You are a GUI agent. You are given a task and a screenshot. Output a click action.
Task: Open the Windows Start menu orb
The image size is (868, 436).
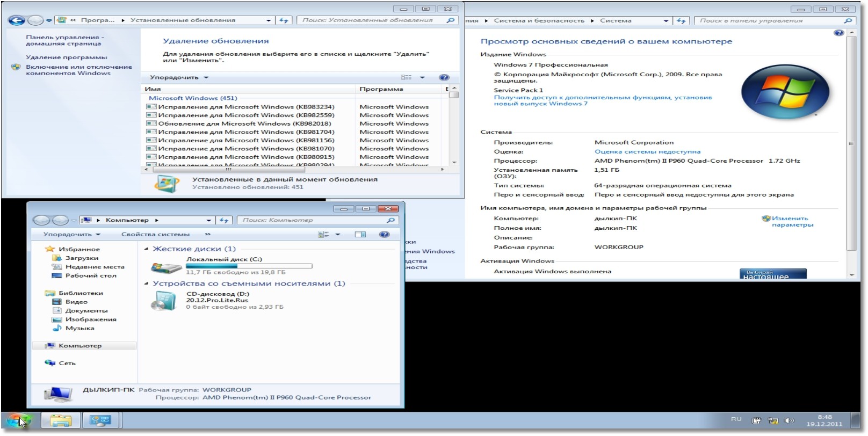(x=18, y=420)
